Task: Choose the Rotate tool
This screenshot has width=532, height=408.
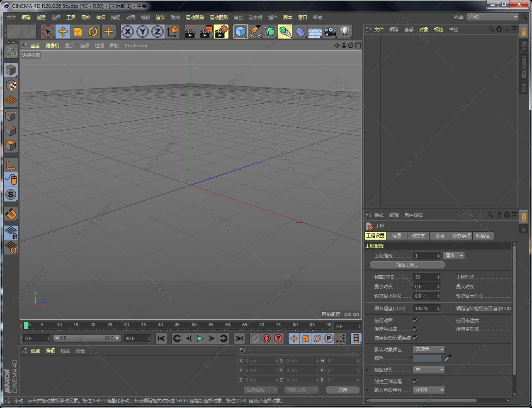Action: [x=92, y=32]
